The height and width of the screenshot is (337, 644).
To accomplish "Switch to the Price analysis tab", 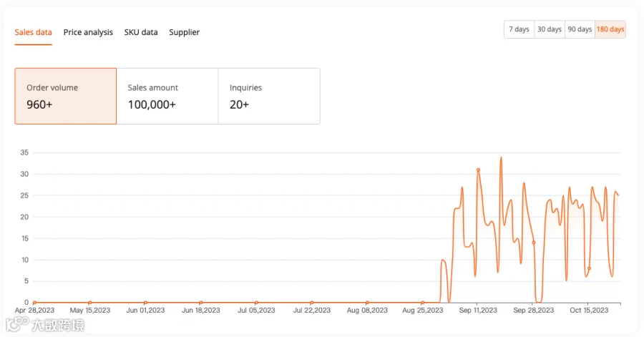I will click(88, 32).
